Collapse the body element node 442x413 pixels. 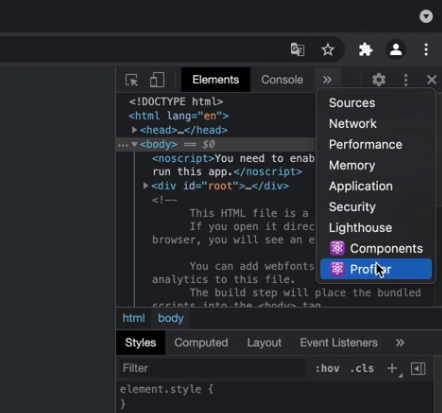coord(134,144)
